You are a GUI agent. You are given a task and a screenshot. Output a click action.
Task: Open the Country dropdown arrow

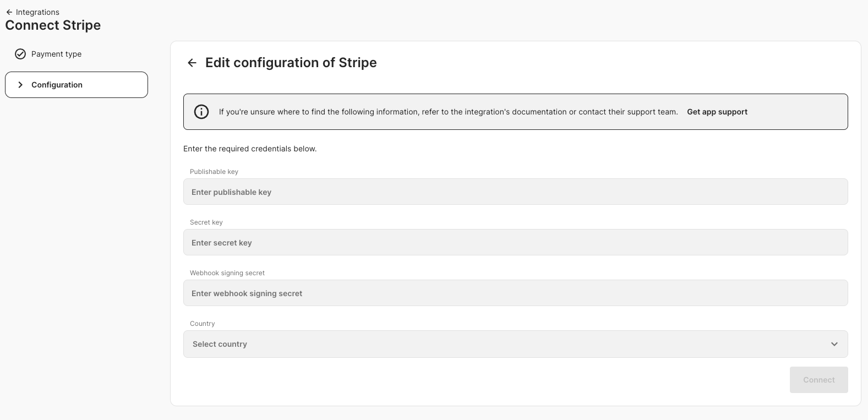834,344
